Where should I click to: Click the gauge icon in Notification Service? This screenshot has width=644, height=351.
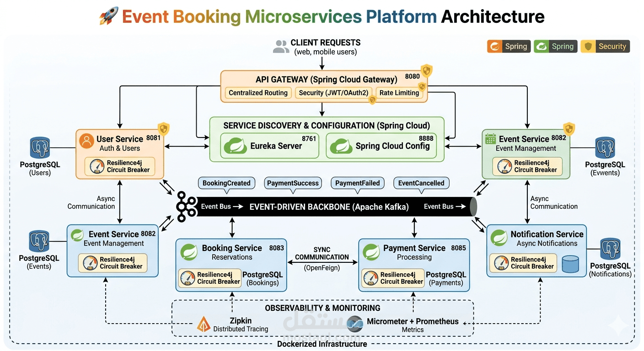point(500,263)
